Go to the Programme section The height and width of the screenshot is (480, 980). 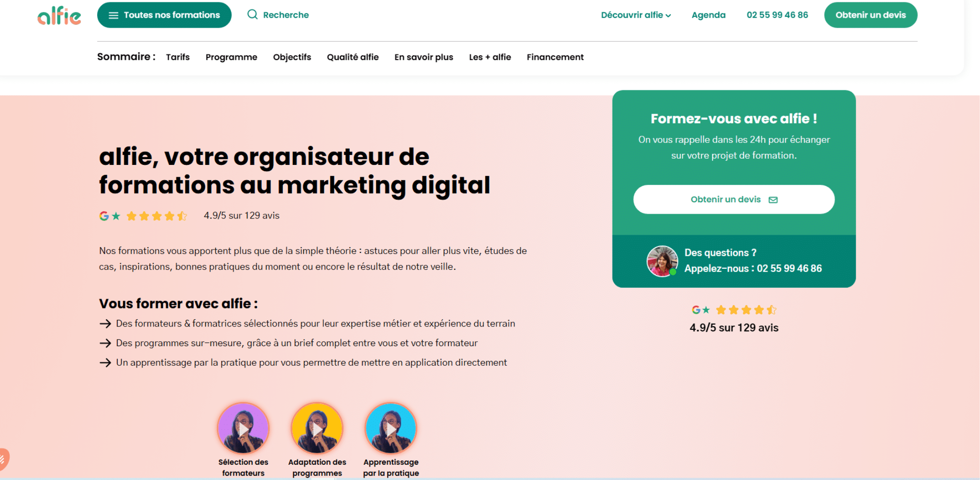(232, 57)
